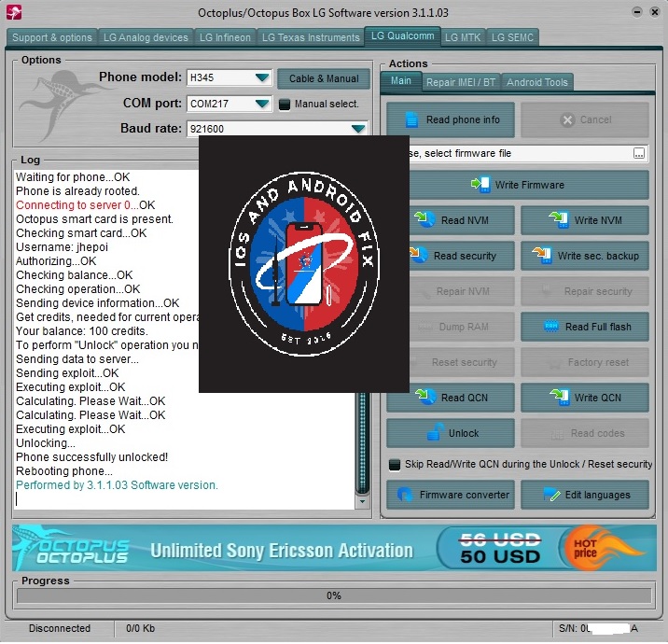Click the Read QCN globe icon
668x644 pixels.
click(424, 397)
